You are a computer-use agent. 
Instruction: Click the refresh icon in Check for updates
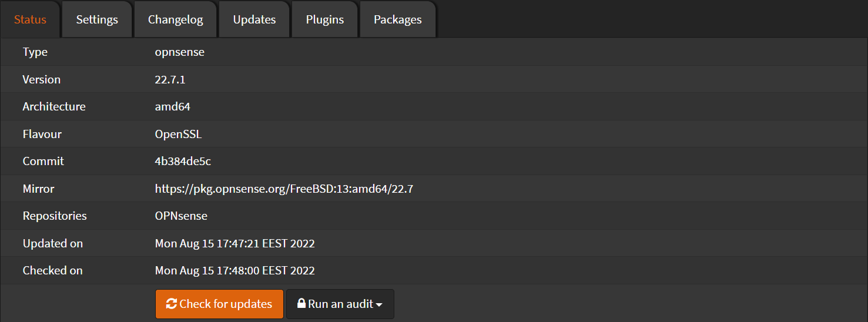pos(172,304)
